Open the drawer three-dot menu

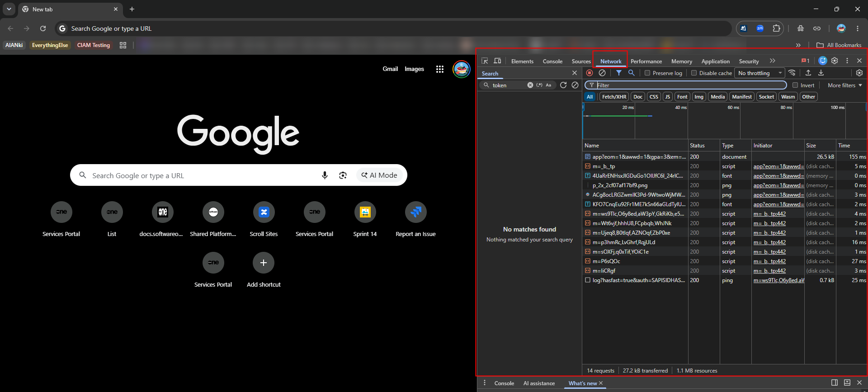pyautogui.click(x=485, y=383)
